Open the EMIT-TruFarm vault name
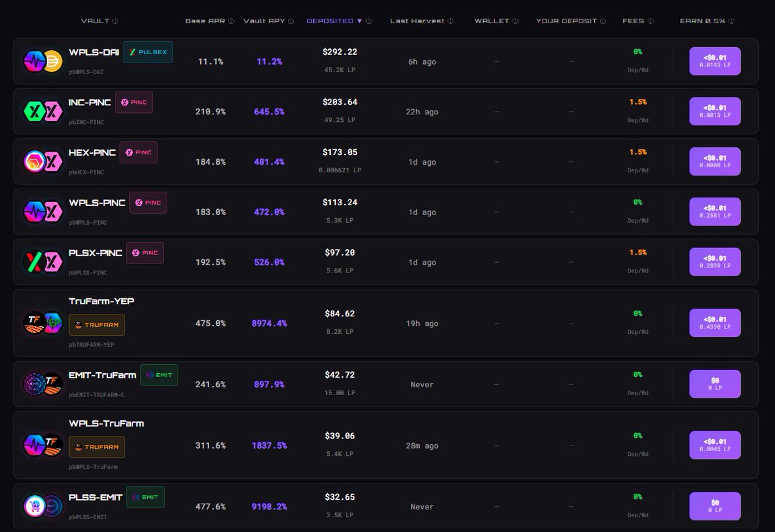Image resolution: width=775 pixels, height=532 pixels. pyautogui.click(x=103, y=375)
